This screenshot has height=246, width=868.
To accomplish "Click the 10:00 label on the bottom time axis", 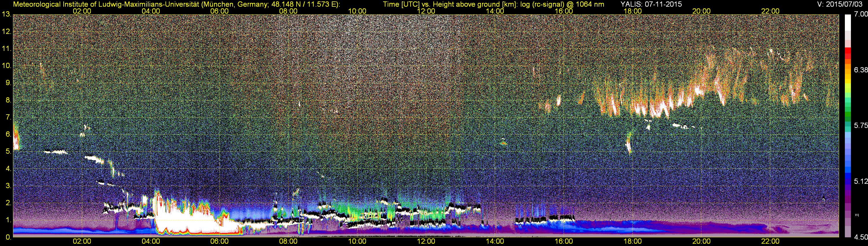I will point(357,242).
